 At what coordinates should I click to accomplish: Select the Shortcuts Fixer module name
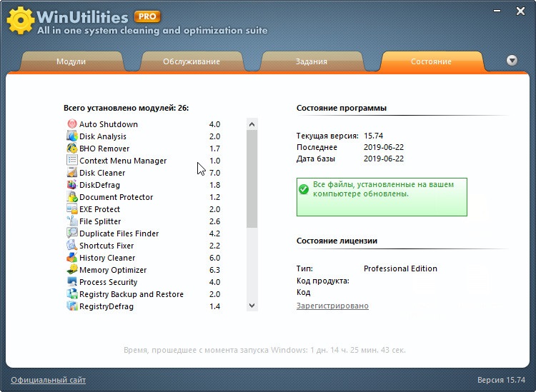106,246
